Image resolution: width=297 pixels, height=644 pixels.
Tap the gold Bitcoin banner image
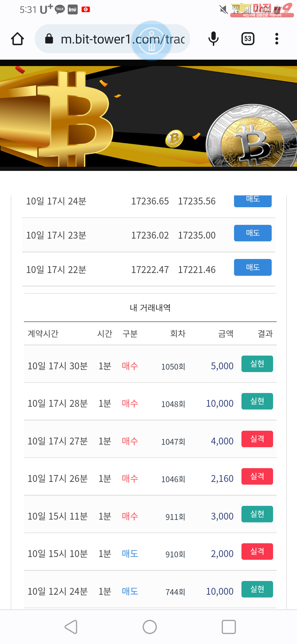[148, 116]
